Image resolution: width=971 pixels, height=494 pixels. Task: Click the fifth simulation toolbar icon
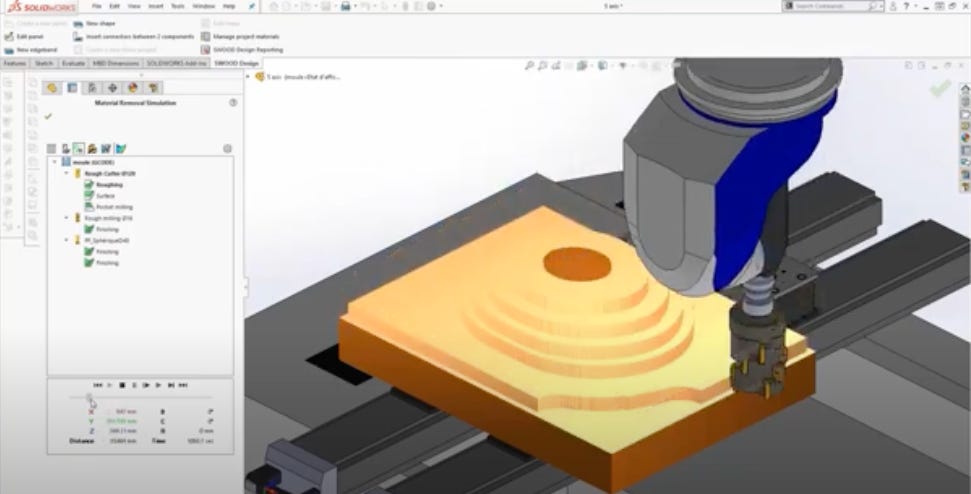(x=106, y=149)
